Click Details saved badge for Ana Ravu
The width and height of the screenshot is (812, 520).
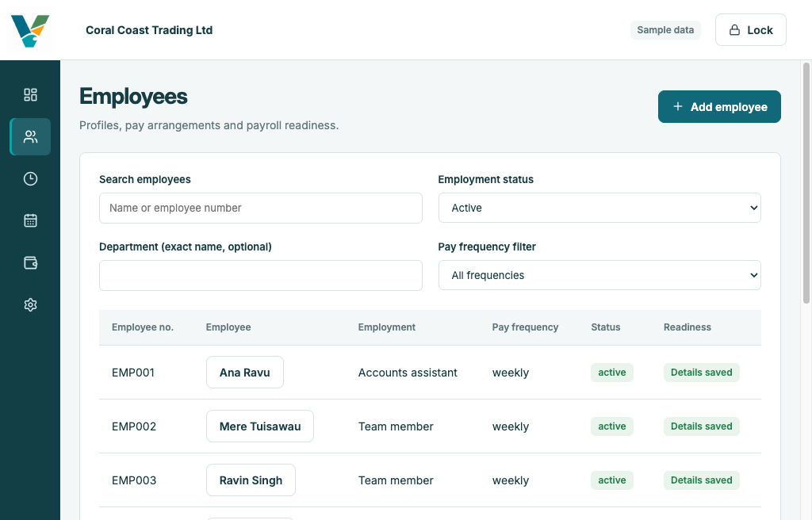(x=702, y=373)
